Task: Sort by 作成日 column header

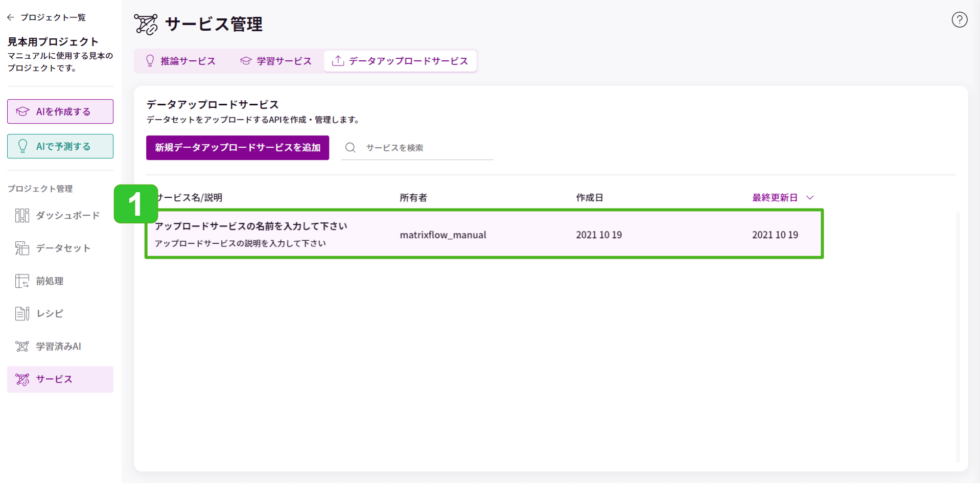Action: tap(590, 198)
